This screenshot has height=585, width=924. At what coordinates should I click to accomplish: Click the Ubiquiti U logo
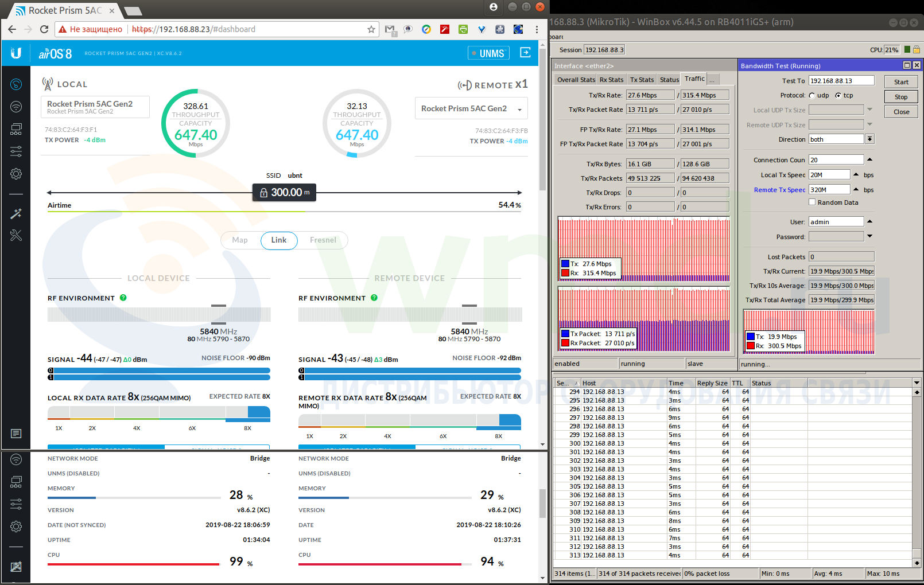pos(16,53)
